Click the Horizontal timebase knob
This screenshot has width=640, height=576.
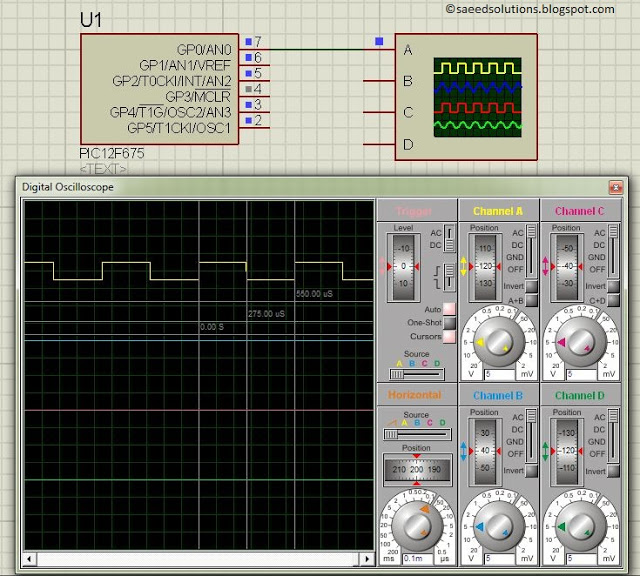pyautogui.click(x=417, y=527)
